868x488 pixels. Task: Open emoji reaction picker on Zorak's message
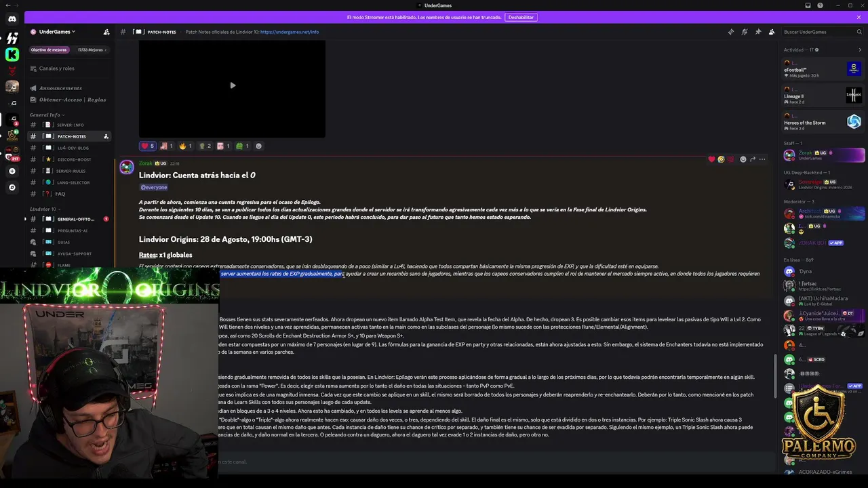pyautogui.click(x=743, y=159)
